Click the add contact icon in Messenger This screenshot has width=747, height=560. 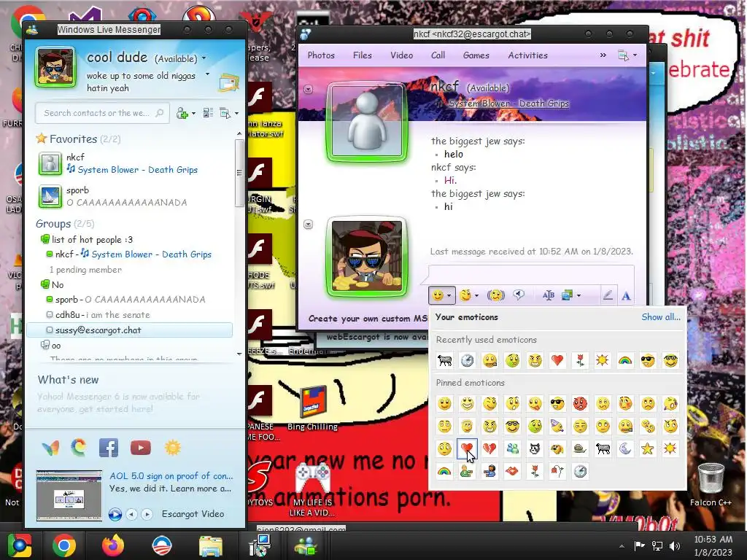[x=182, y=113]
